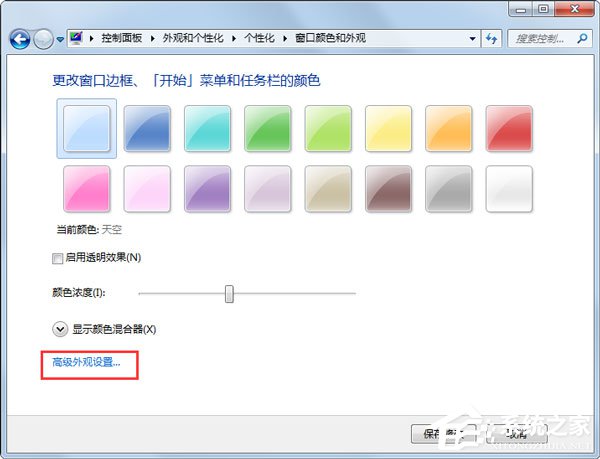
Task: Expand 显示颜色混合器 color mixer section
Action: 58,328
